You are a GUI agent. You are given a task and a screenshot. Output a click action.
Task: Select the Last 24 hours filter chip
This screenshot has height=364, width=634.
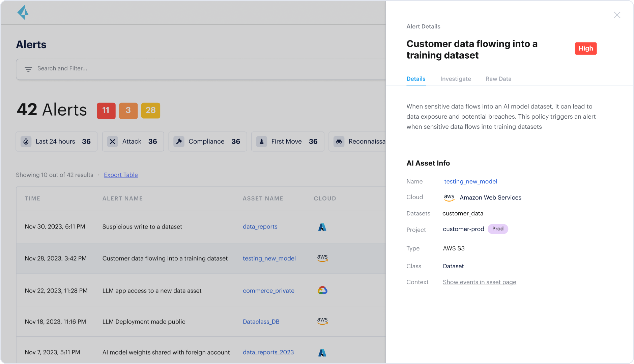pyautogui.click(x=56, y=142)
